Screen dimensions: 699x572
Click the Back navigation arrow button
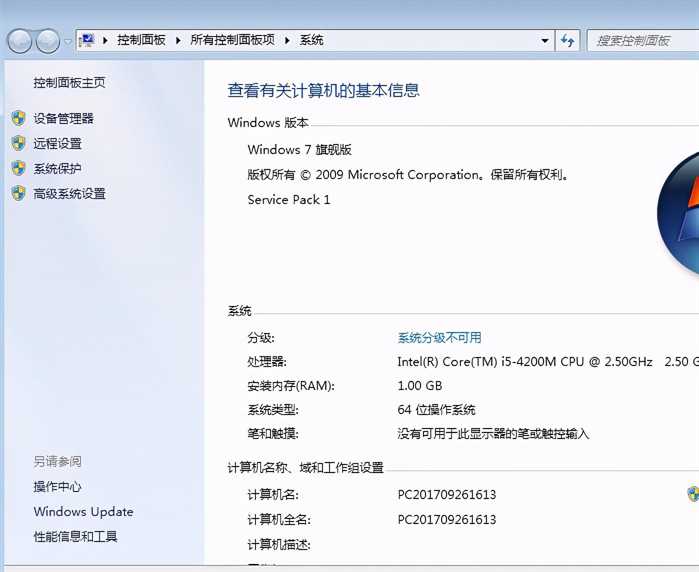[20, 41]
